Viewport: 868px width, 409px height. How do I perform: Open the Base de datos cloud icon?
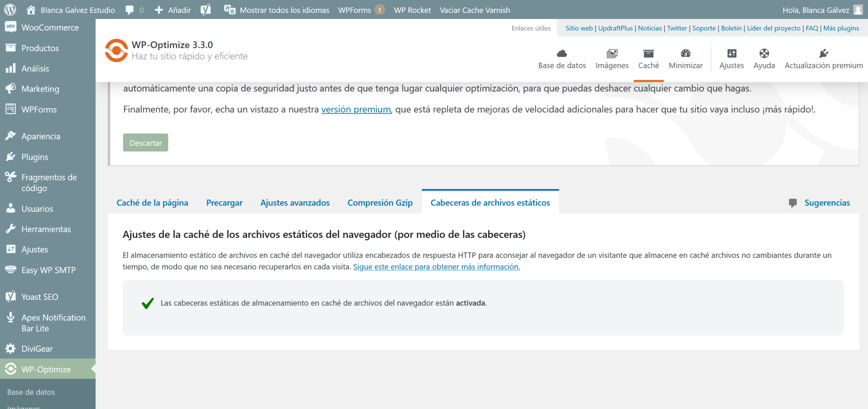click(x=562, y=53)
